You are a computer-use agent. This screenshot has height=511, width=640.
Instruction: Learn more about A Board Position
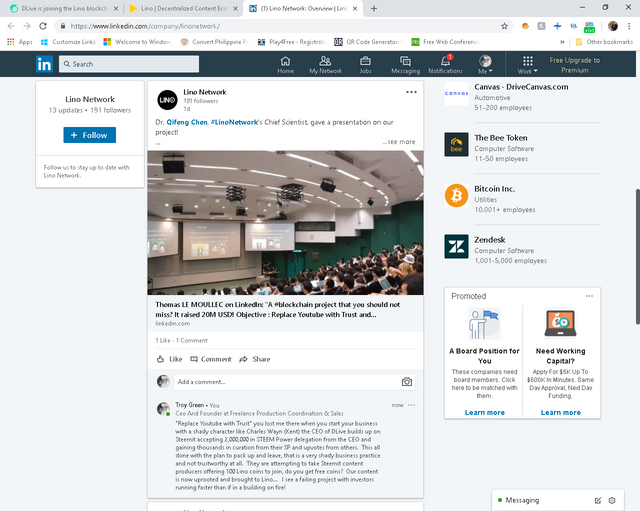pyautogui.click(x=484, y=412)
